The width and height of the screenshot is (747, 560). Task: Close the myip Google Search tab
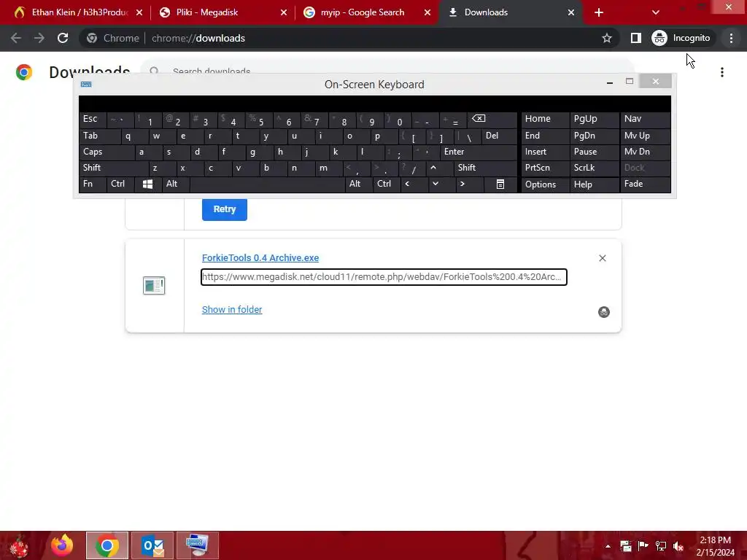pyautogui.click(x=427, y=12)
